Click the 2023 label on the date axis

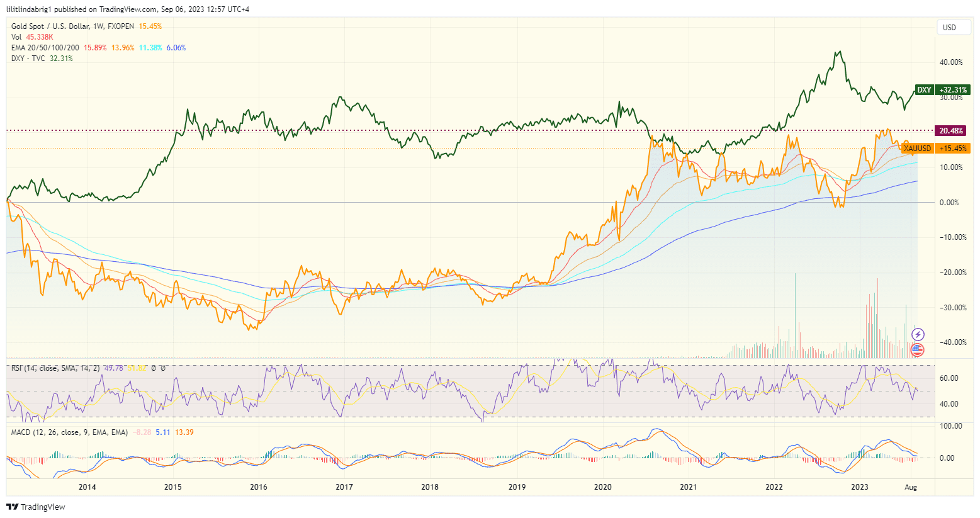click(x=860, y=487)
